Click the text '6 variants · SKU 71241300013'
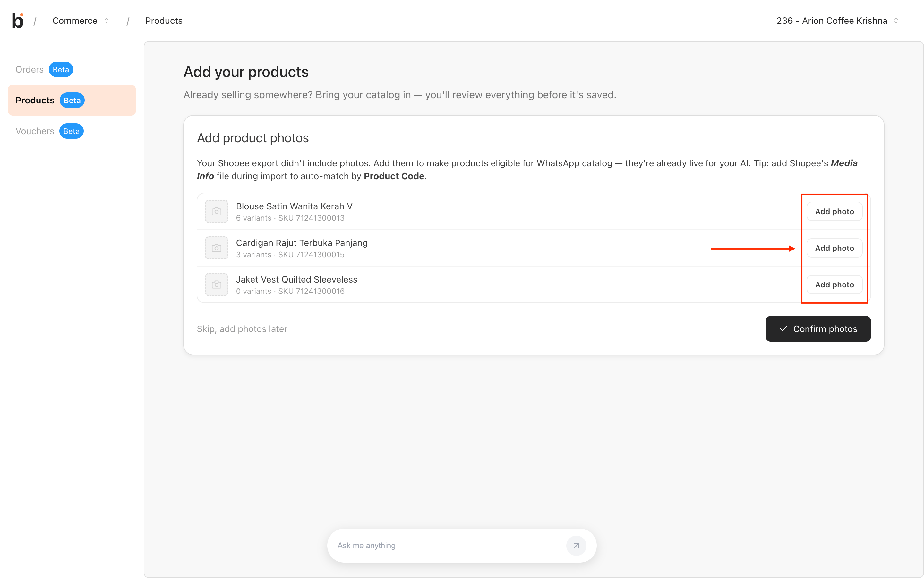Viewport: 924px width, 578px height. (x=290, y=218)
